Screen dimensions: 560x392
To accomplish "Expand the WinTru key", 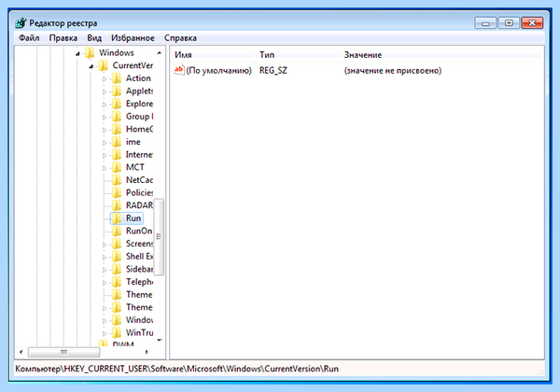I will tap(105, 333).
